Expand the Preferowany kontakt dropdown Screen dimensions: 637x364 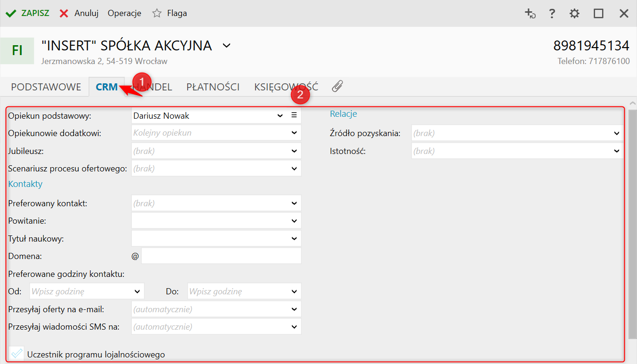tap(294, 203)
